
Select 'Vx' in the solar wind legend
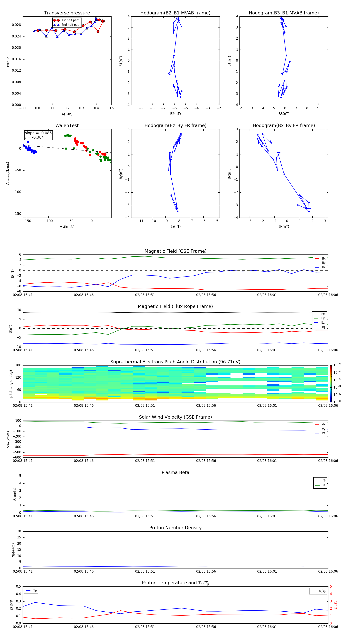pyautogui.click(x=320, y=424)
